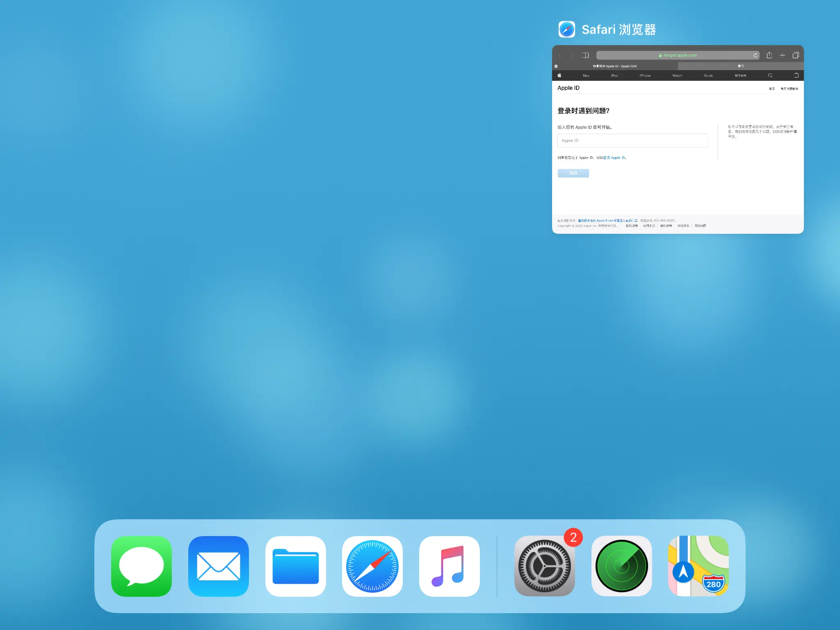
Task: Click the 登录时遇到问题? headline
Action: point(584,111)
